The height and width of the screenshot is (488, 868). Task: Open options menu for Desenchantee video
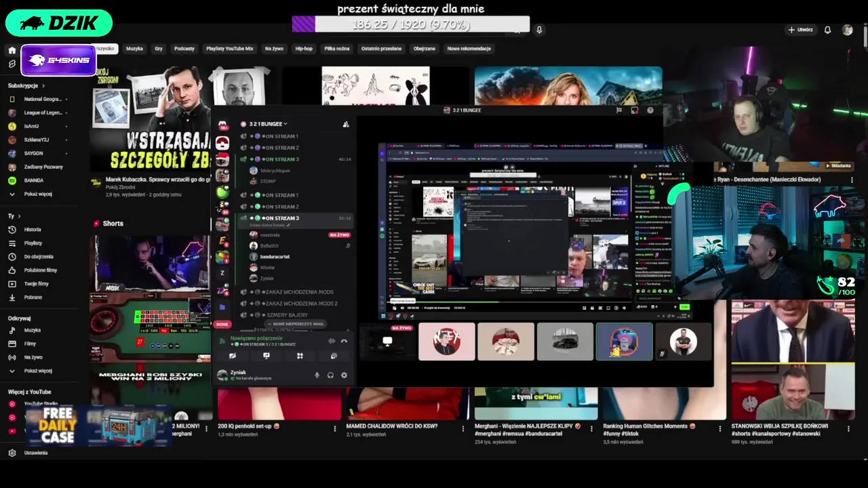[852, 180]
